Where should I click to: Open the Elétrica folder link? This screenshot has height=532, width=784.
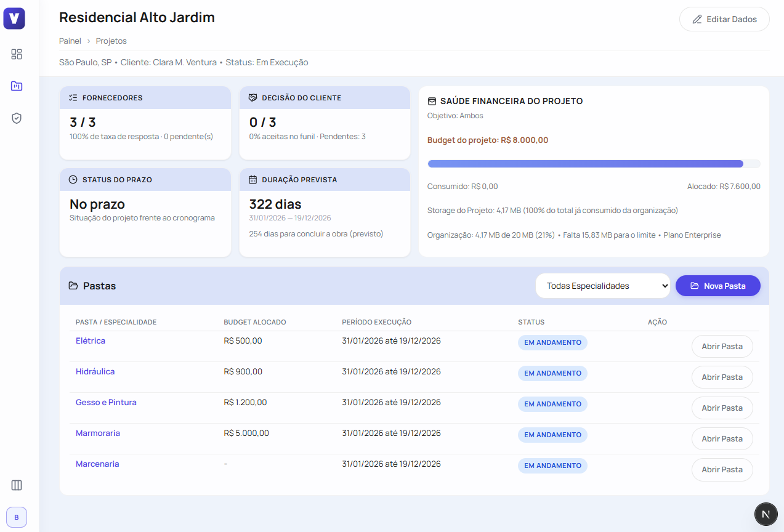click(91, 341)
